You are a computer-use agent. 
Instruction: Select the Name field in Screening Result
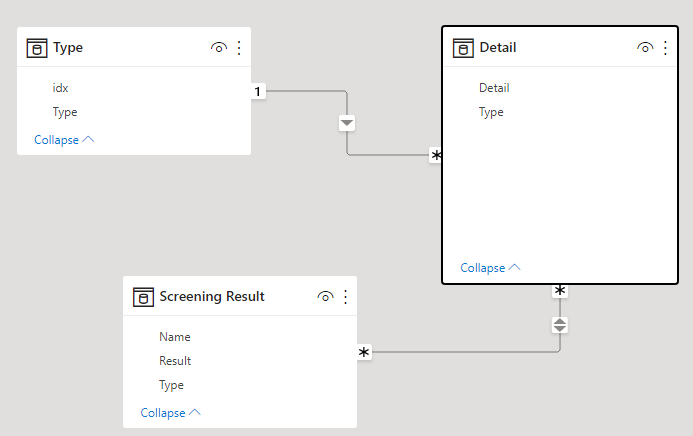point(175,337)
